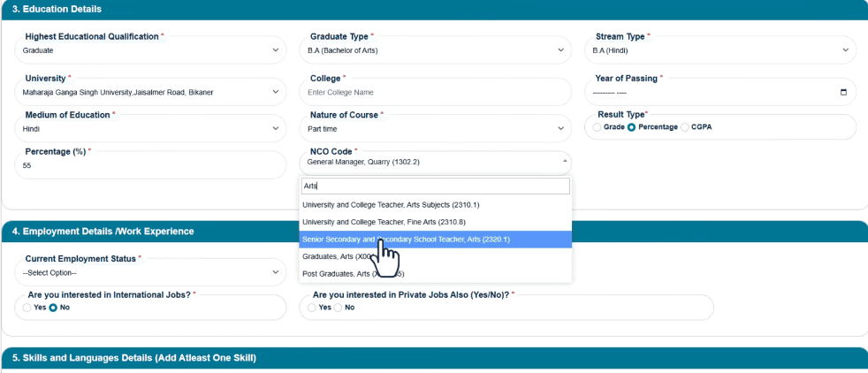Screen dimensions: 868x373
Task: Choose the CGPA result type option
Action: (x=685, y=127)
